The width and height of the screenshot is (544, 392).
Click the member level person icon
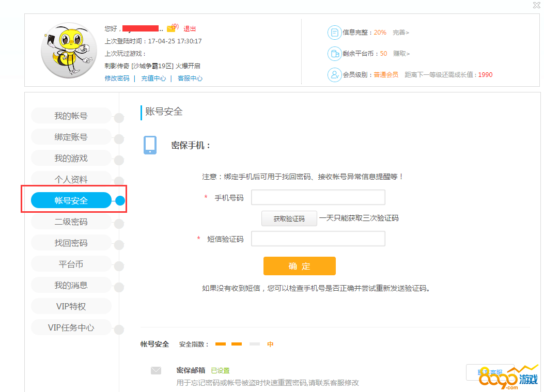click(x=334, y=75)
